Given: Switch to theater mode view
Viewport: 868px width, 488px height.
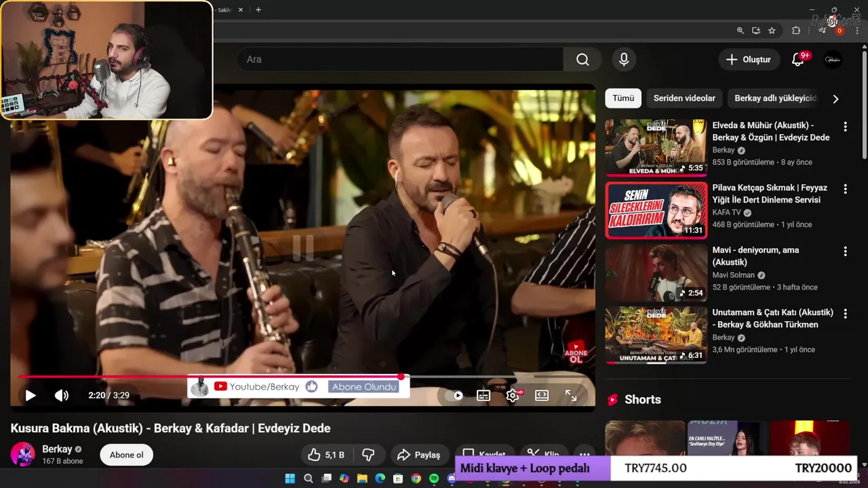Looking at the screenshot, I should [542, 396].
